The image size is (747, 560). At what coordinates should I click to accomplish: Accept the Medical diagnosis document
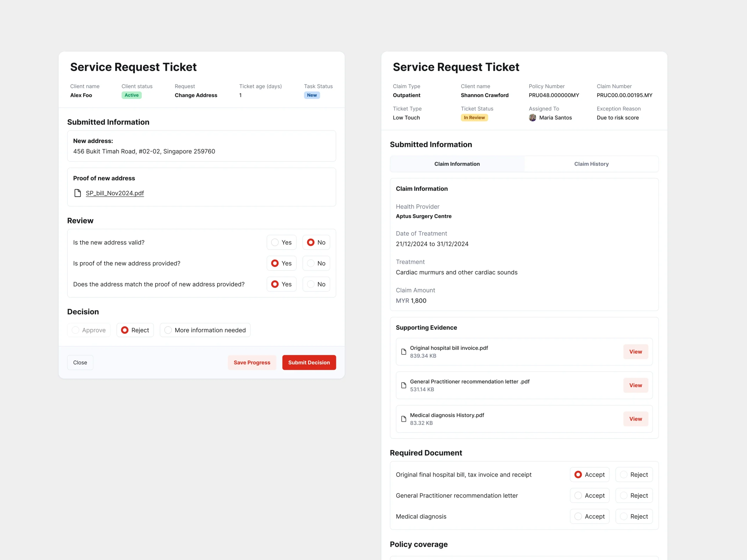[589, 517]
